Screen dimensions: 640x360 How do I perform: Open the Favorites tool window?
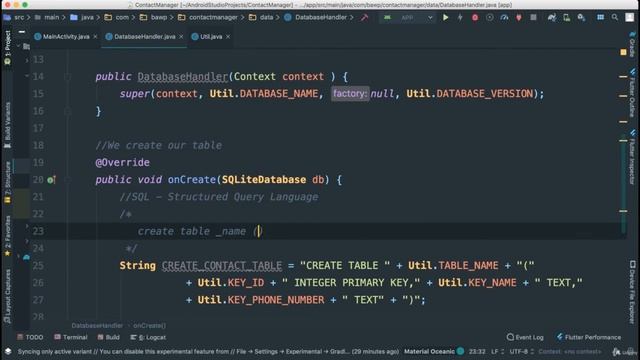pos(7,236)
